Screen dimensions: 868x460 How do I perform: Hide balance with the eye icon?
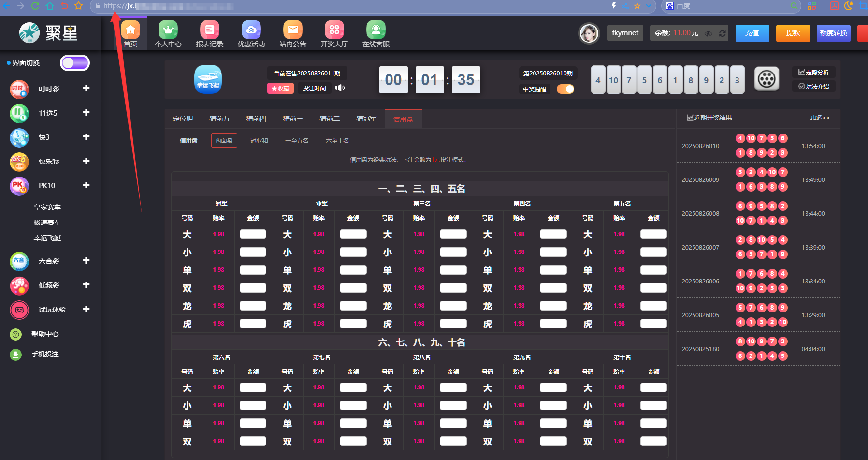click(x=709, y=33)
